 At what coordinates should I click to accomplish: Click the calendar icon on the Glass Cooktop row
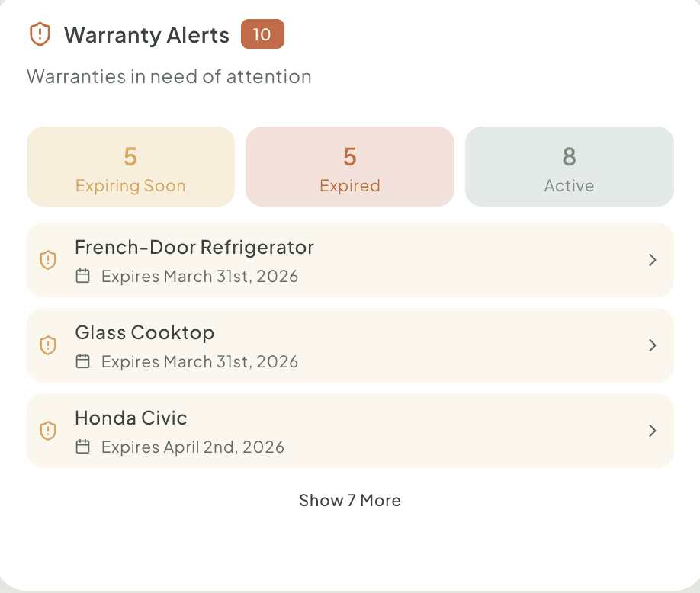(x=83, y=361)
